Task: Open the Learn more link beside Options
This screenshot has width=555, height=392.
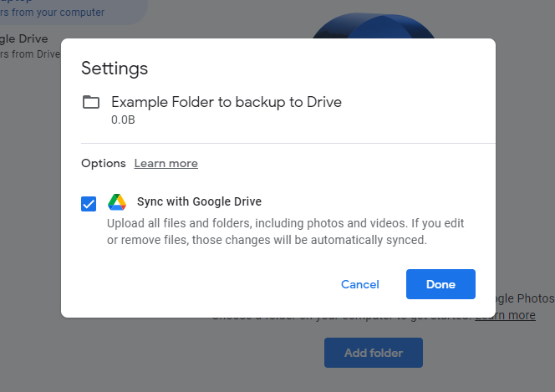Action: pos(166,164)
